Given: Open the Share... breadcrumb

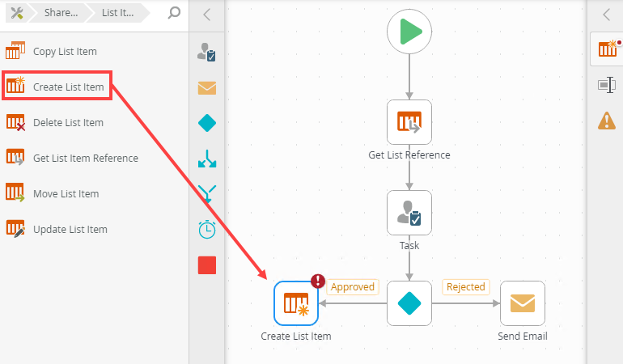Looking at the screenshot, I should [61, 13].
